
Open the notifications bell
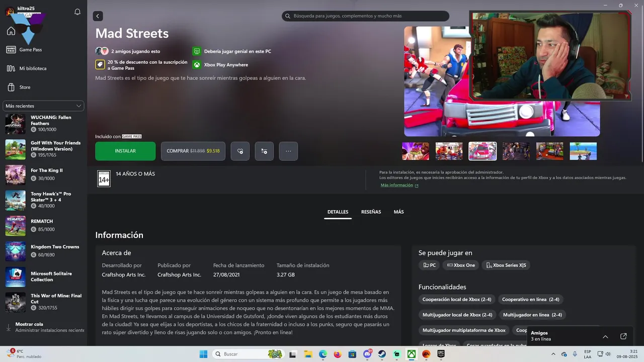pos(77,12)
